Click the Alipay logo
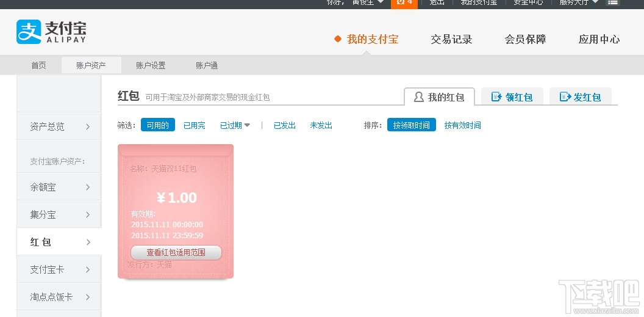The image size is (644, 317). click(x=51, y=32)
